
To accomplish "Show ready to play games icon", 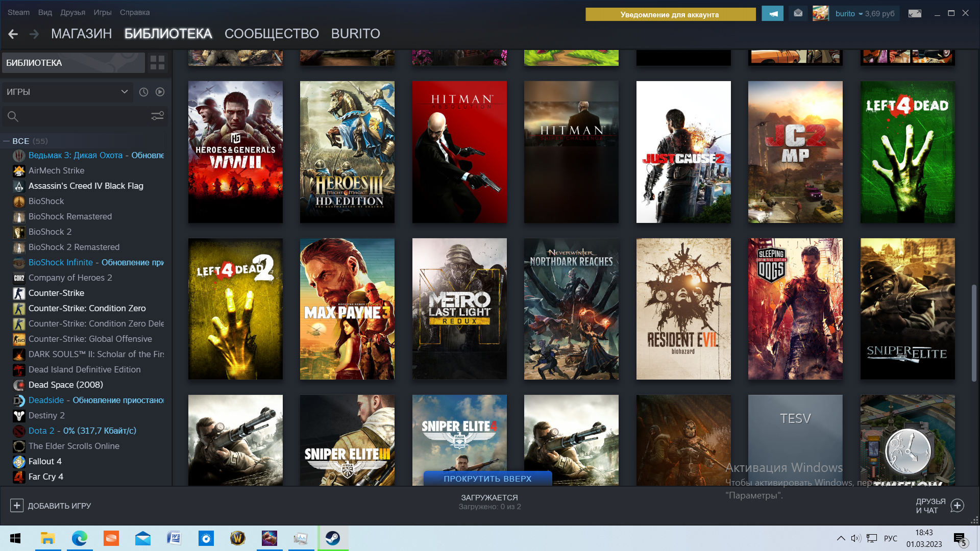I will 160,92.
